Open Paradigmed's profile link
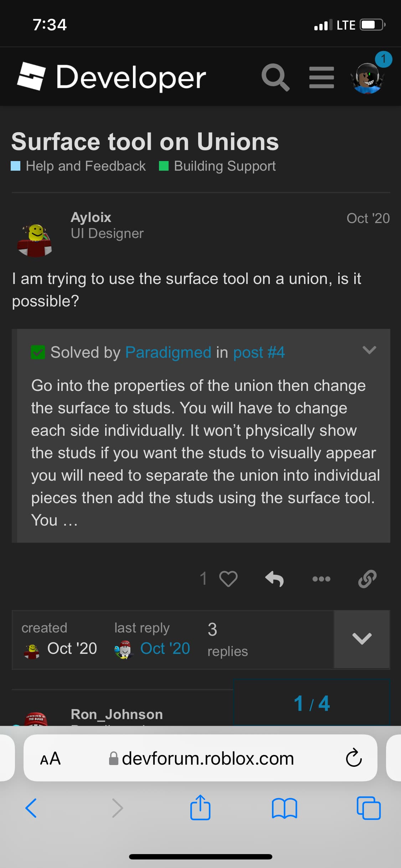Image resolution: width=401 pixels, height=868 pixels. pyautogui.click(x=168, y=352)
